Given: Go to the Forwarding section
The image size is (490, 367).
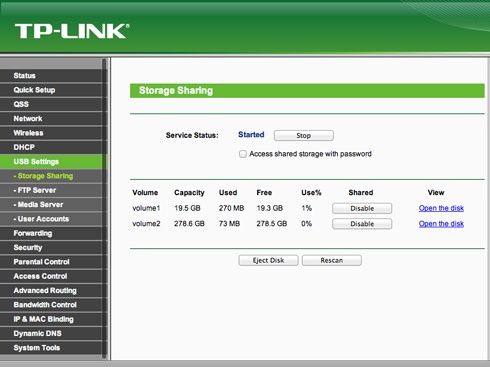Looking at the screenshot, I should click(x=51, y=233).
